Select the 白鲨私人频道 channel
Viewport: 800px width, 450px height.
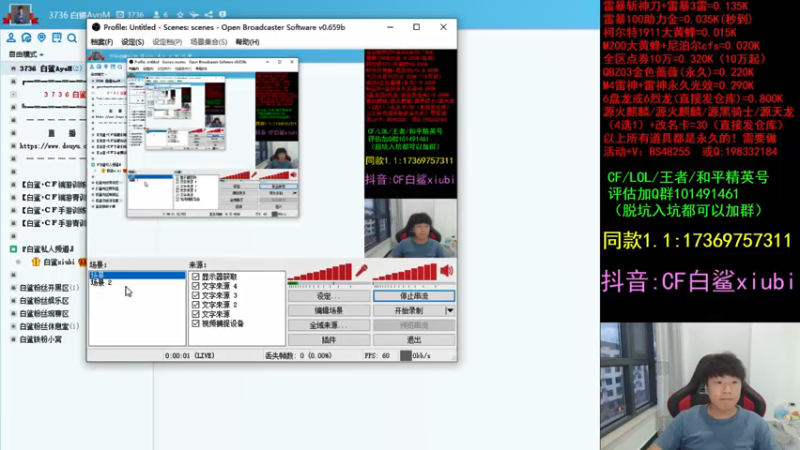(x=47, y=249)
